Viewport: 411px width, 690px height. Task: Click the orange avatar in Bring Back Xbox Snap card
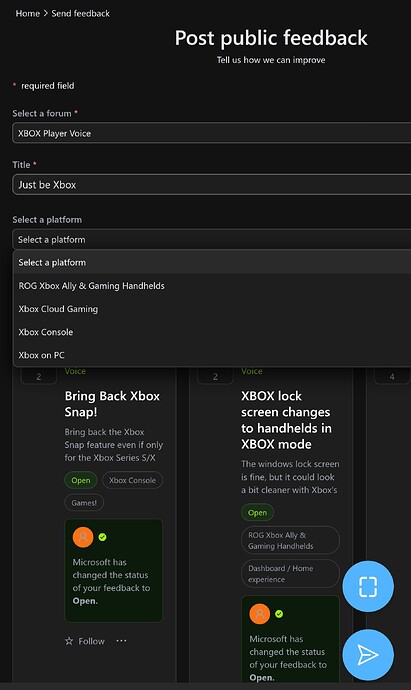(83, 537)
